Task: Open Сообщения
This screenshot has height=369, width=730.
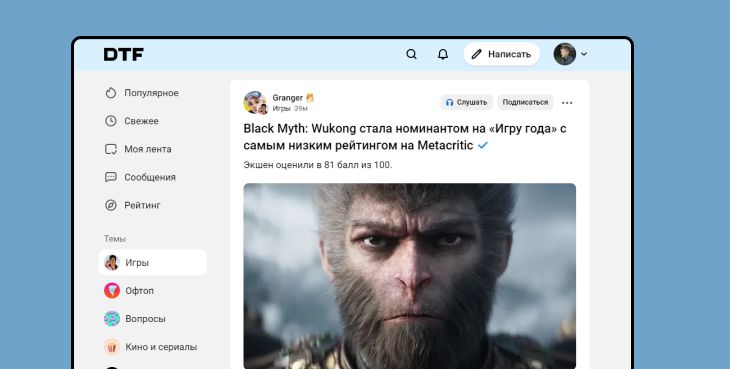Action: click(x=140, y=177)
